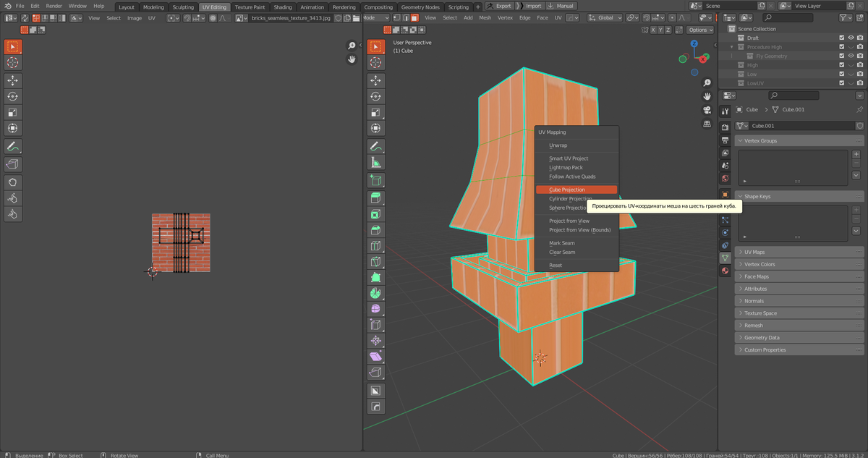Click the zoom magnifier icon in the 3D viewport
The height and width of the screenshot is (458, 868).
(707, 83)
